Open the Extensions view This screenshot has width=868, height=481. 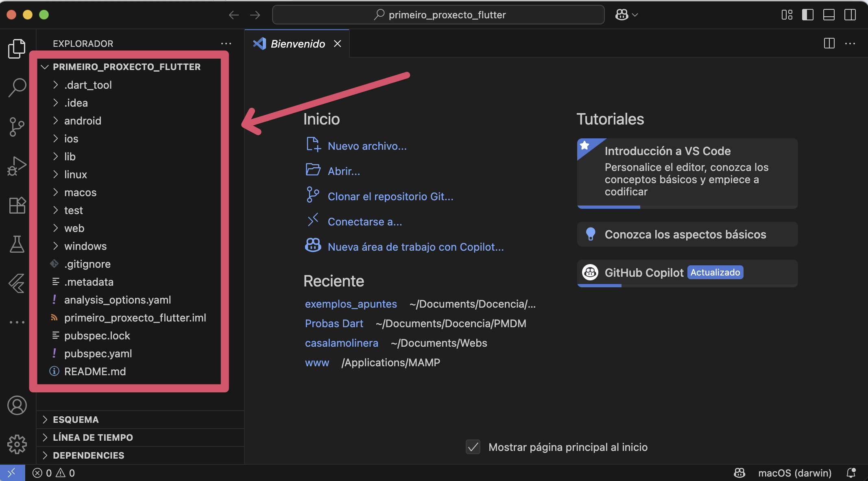[x=17, y=205]
